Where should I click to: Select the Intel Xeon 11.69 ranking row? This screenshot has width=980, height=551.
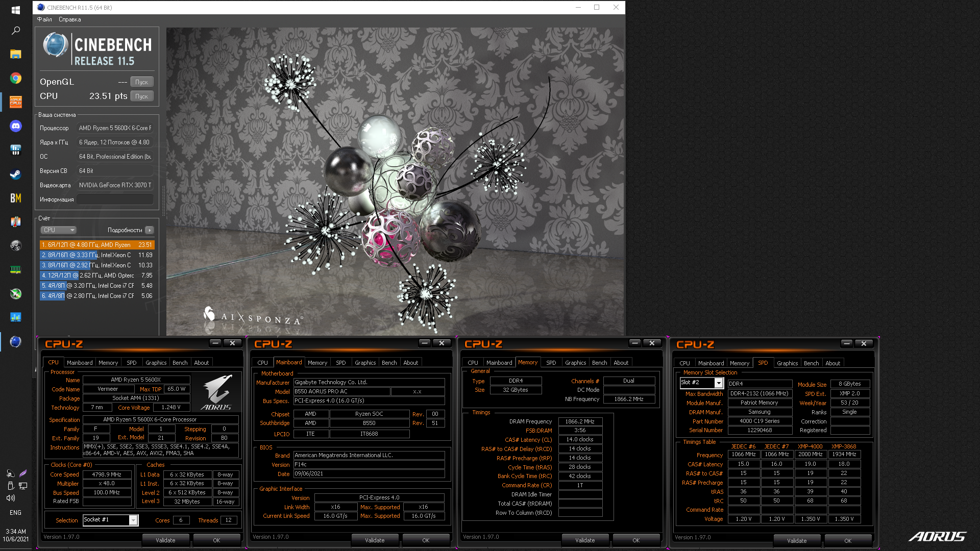[97, 255]
